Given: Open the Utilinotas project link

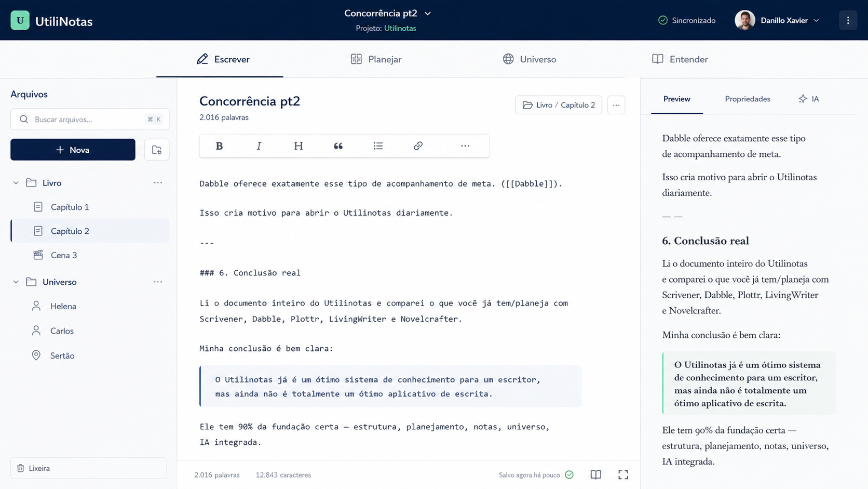Looking at the screenshot, I should coord(400,29).
